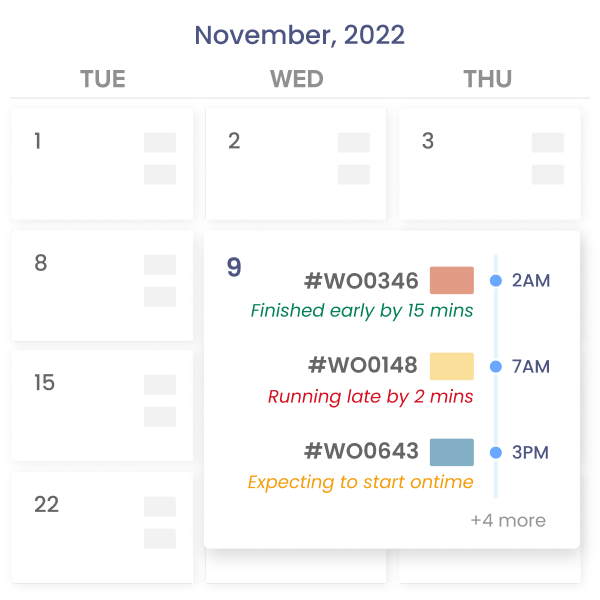This screenshot has height=600, width=600.
Task: Open work order #WO0346
Action: [x=361, y=281]
